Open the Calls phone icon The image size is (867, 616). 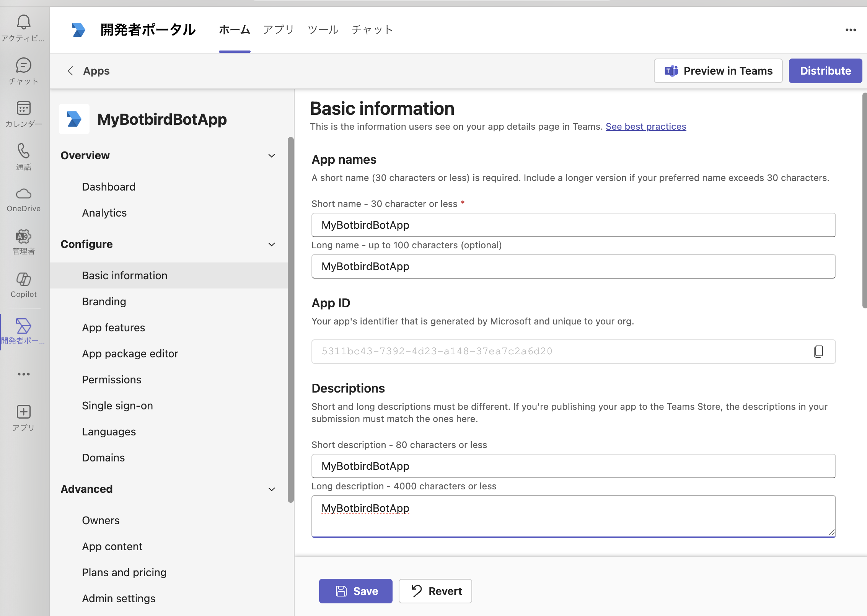23,151
